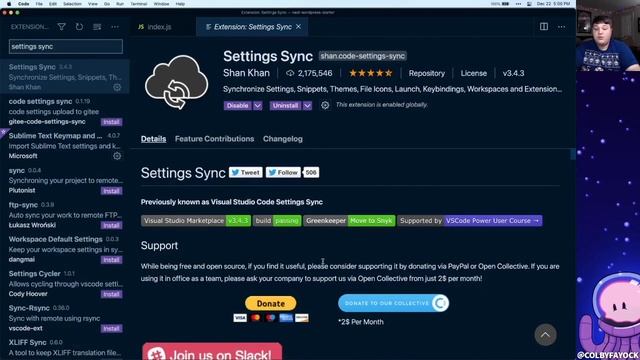The width and height of the screenshot is (640, 360).
Task: Click the Disable button
Action: [x=237, y=105]
